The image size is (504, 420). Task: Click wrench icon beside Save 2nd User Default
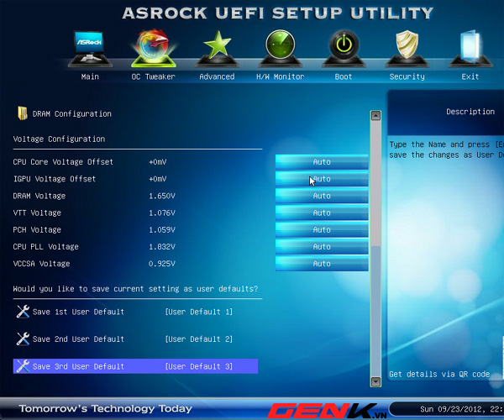[23, 339]
